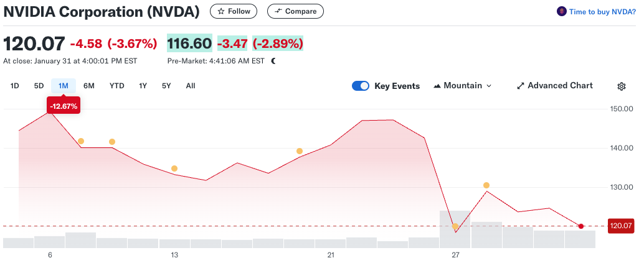Open the Advanced Chart link
The image size is (644, 263).
[554, 86]
